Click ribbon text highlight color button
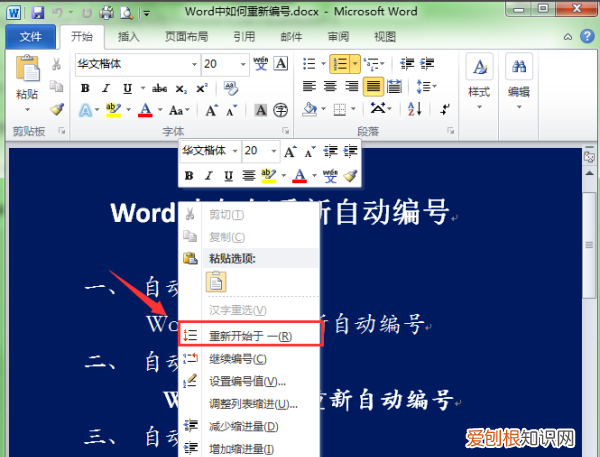The width and height of the screenshot is (600, 457). click(x=113, y=110)
